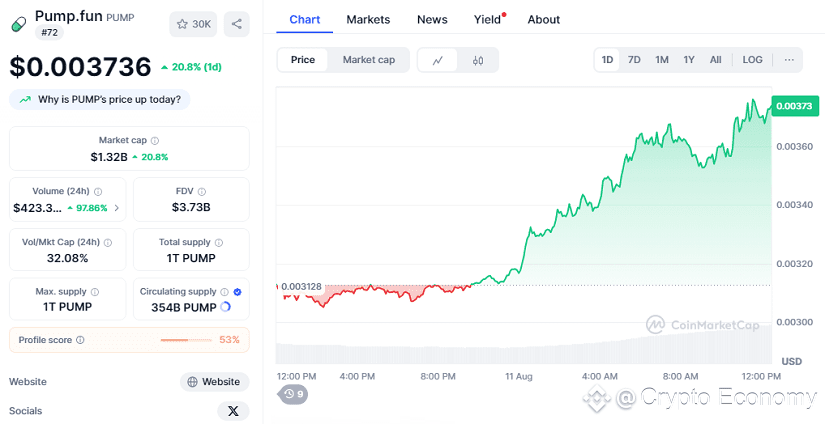
Task: Click the Total supply info icon
Action: pos(219,243)
